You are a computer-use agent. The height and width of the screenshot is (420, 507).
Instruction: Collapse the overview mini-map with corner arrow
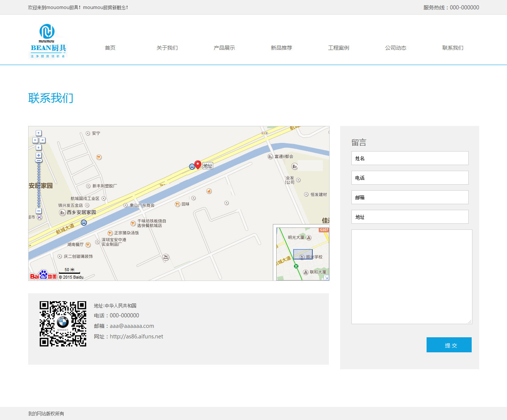[x=326, y=277]
